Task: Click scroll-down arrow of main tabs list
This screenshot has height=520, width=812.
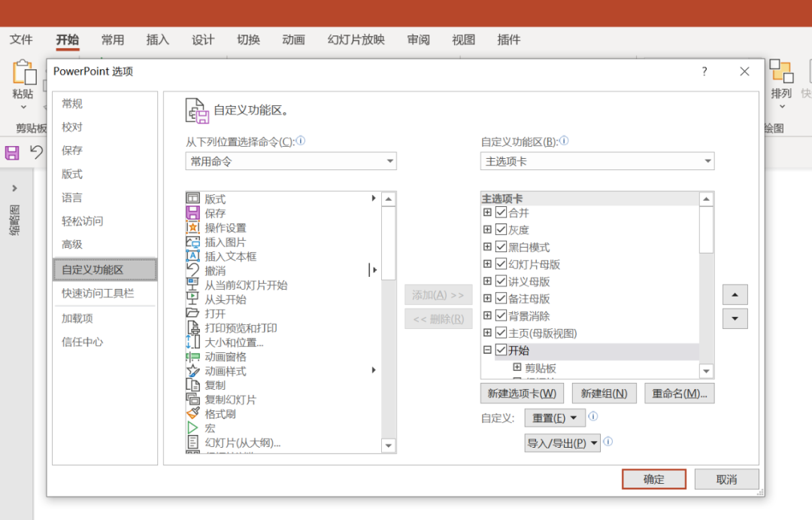Action: coord(706,371)
